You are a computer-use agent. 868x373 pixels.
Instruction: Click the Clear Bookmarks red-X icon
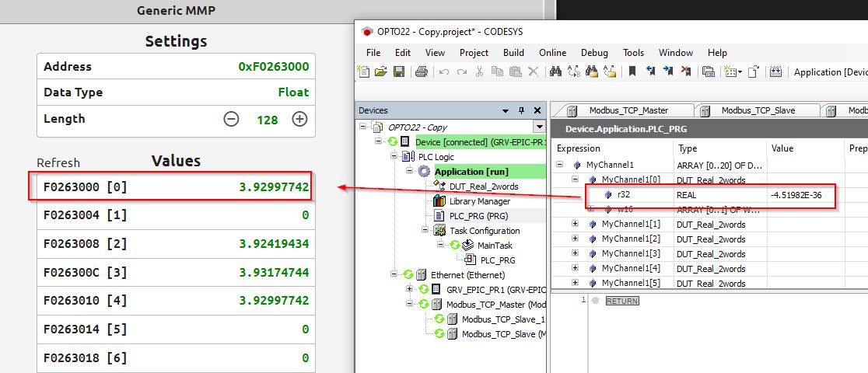click(x=687, y=71)
